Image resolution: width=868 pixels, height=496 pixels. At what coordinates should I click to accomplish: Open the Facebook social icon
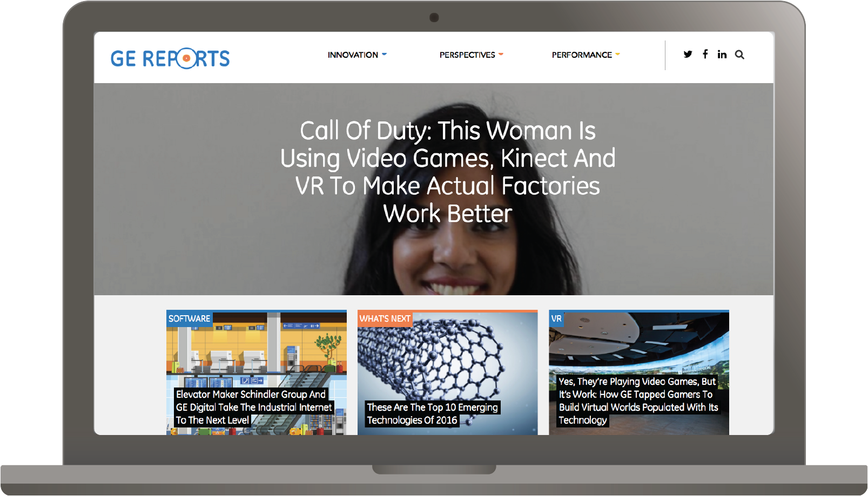pos(705,54)
